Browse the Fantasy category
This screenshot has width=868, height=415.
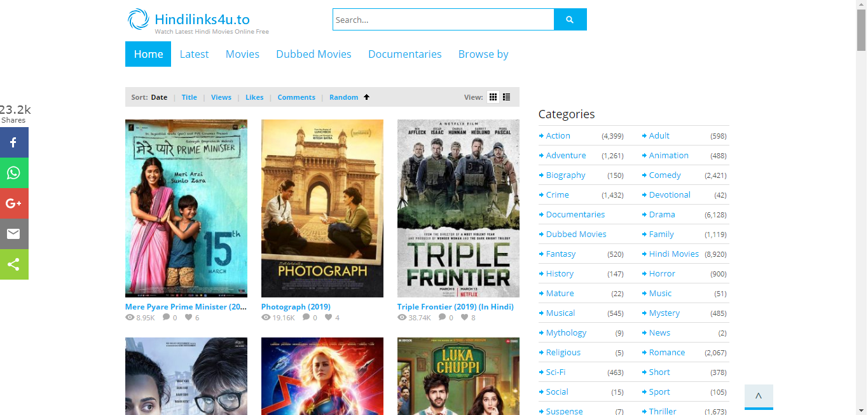click(x=560, y=254)
